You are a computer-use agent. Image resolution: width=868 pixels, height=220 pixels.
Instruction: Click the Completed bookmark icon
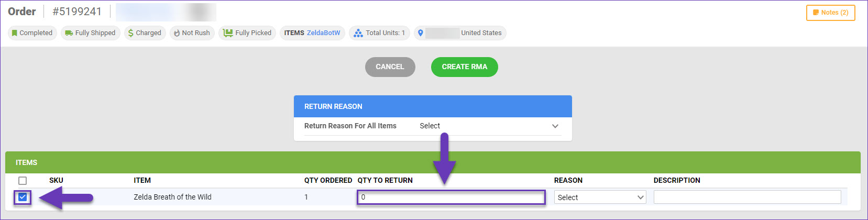[x=15, y=33]
